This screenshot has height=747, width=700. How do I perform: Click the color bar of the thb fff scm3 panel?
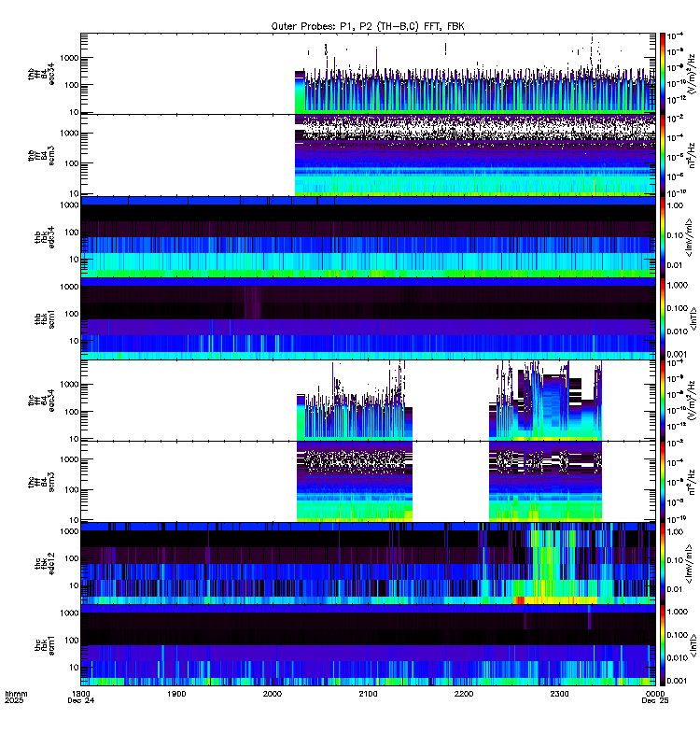(x=663, y=155)
